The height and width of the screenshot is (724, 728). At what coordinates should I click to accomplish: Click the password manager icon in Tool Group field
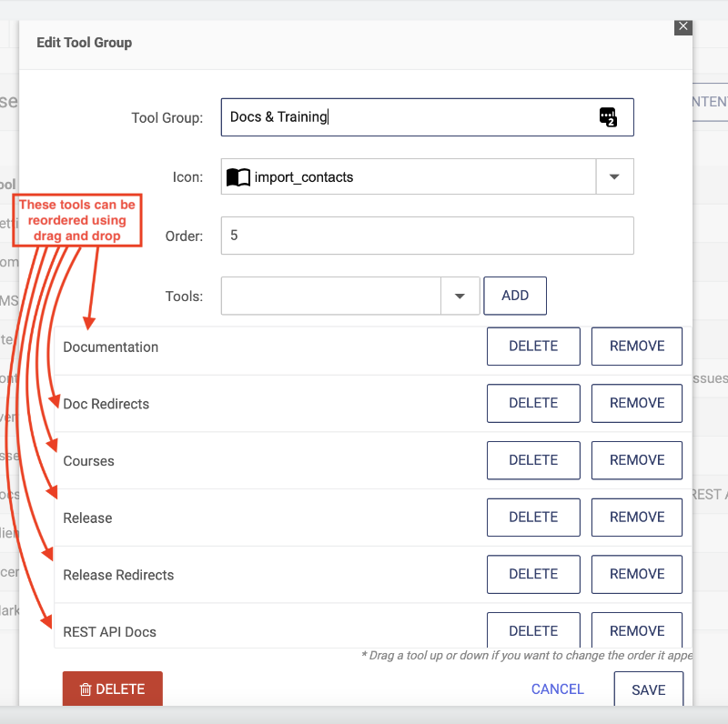coord(608,116)
